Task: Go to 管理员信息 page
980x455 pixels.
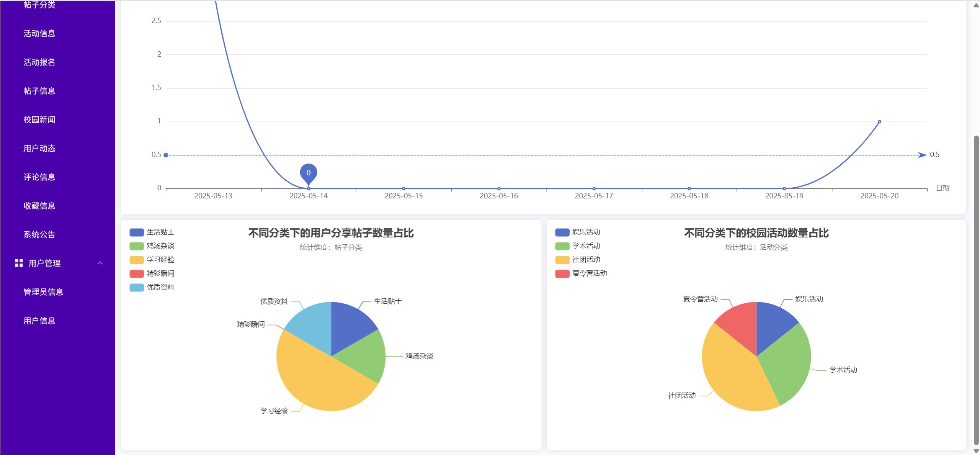Action: click(x=43, y=292)
